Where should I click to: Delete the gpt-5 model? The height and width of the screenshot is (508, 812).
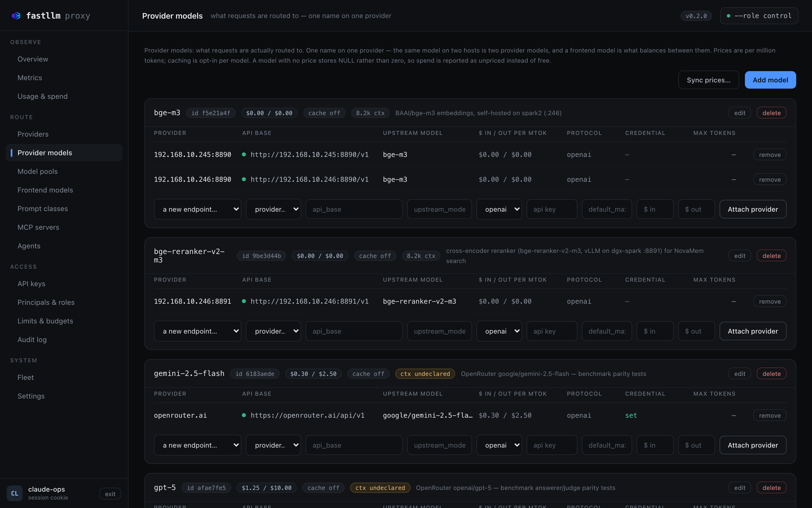coord(771,487)
